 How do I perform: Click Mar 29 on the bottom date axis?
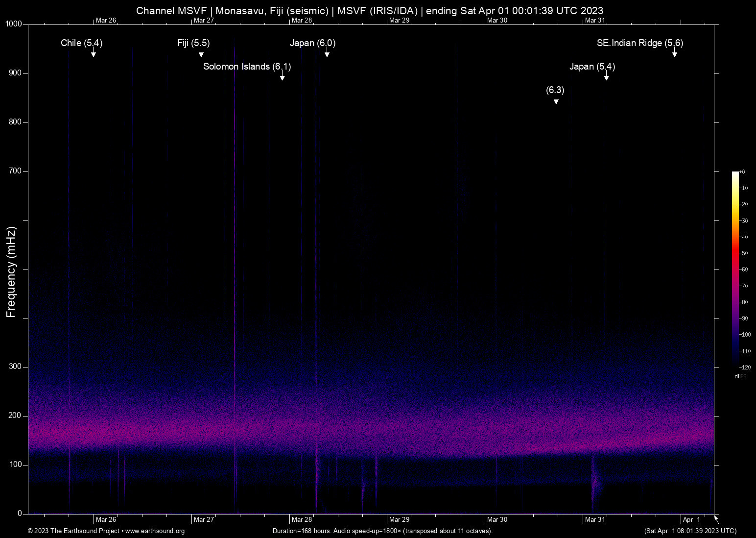pos(399,519)
